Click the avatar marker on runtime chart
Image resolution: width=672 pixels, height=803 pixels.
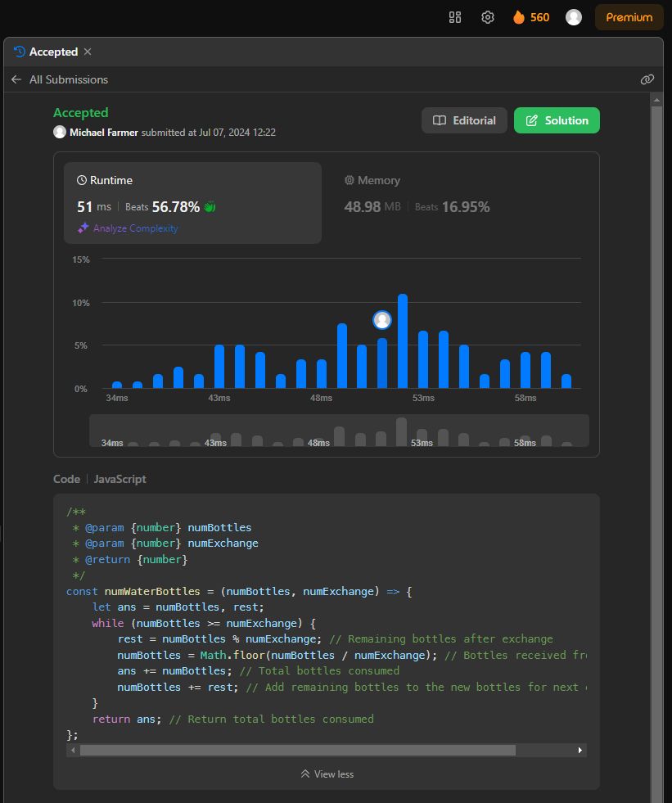[x=382, y=320]
